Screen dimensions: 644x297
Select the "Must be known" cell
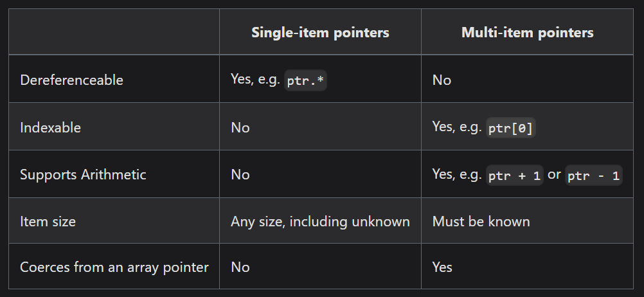[x=481, y=222]
